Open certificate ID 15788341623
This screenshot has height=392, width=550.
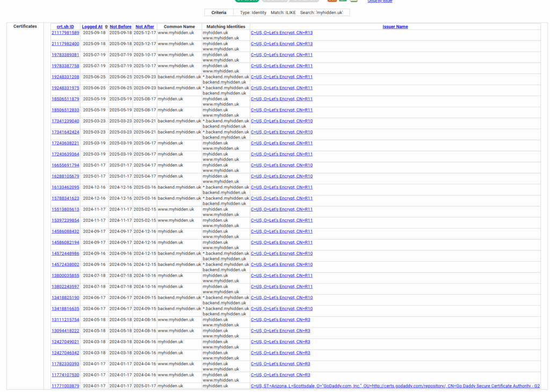click(65, 199)
